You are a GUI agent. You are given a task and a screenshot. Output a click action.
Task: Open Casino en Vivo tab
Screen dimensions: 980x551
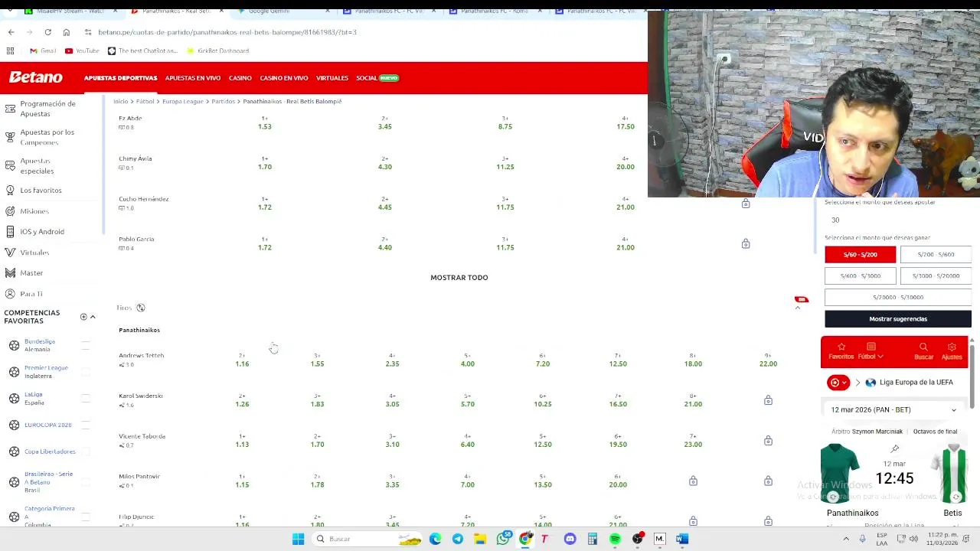pyautogui.click(x=284, y=78)
